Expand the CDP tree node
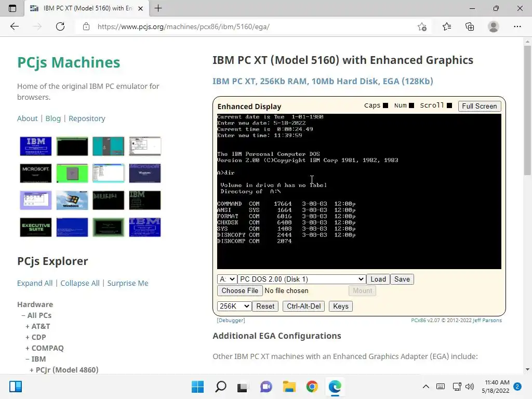 [36, 337]
